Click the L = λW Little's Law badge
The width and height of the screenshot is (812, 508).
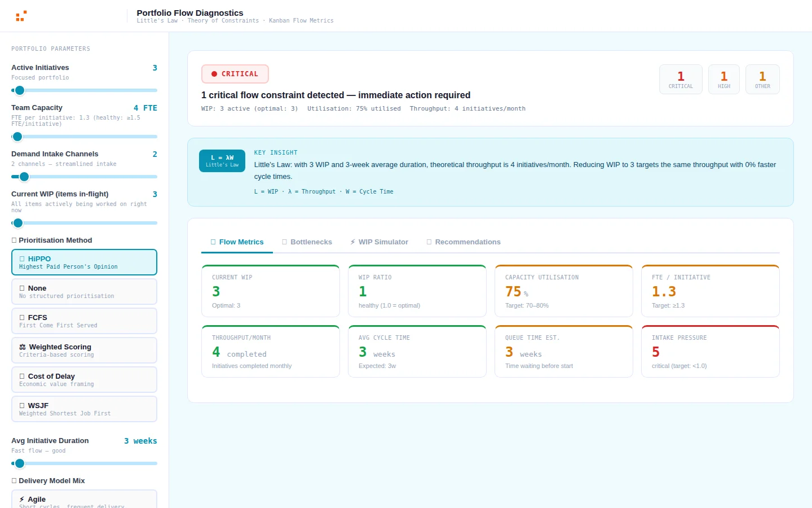222,160
